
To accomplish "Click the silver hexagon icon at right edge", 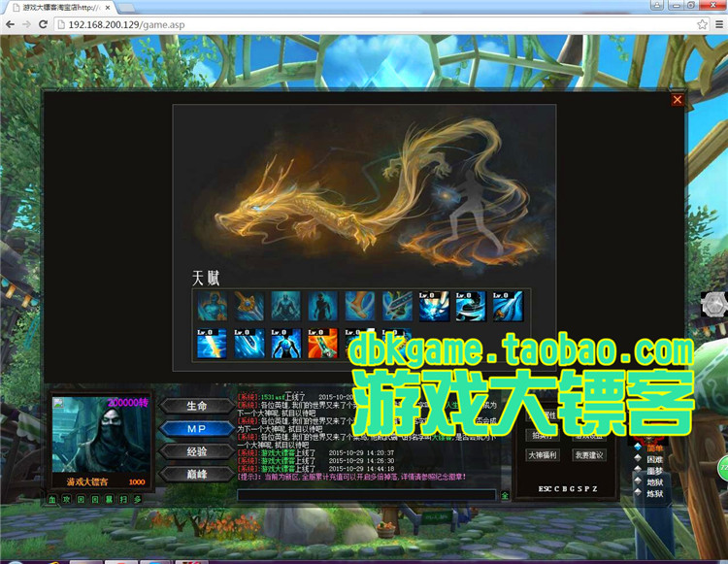I will click(x=714, y=305).
